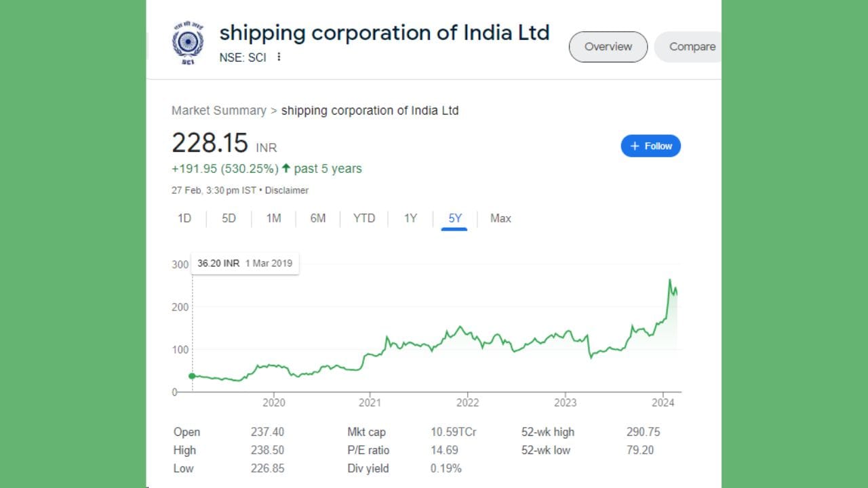Click the 228.15 stock price
Viewport: 868px width, 488px height.
(x=210, y=143)
